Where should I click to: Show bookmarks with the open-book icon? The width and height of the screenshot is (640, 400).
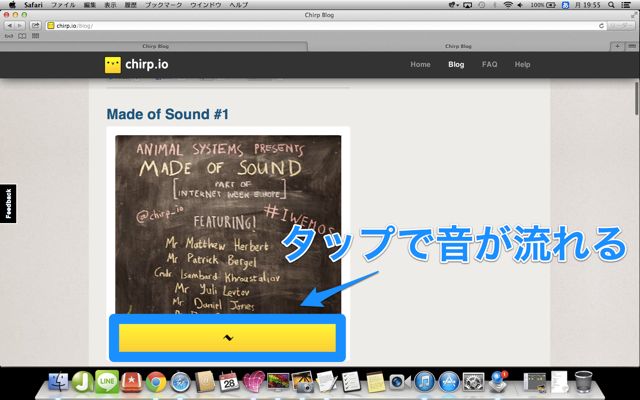point(22,36)
